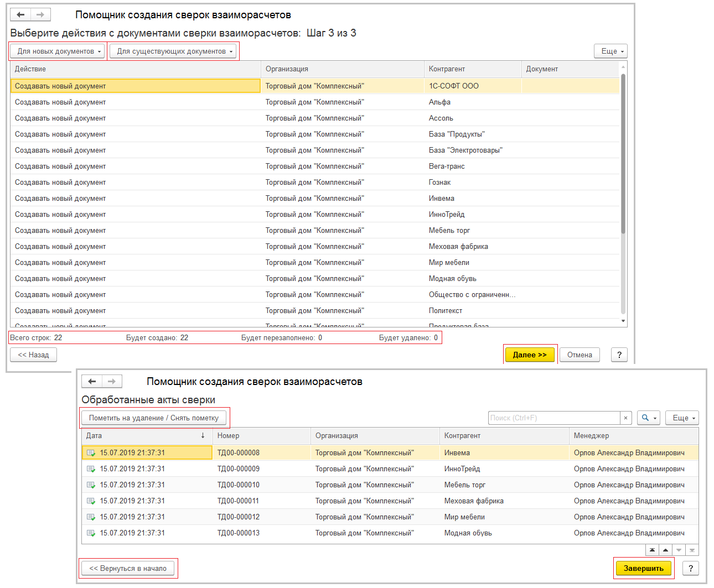Click the "Меховая фабрика" cell in the acts list
The width and height of the screenshot is (714, 588).
tap(504, 501)
